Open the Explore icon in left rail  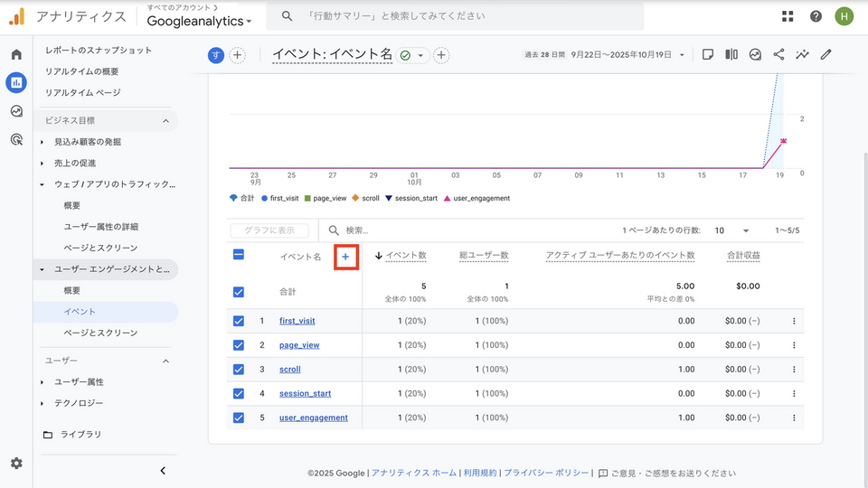click(x=16, y=111)
